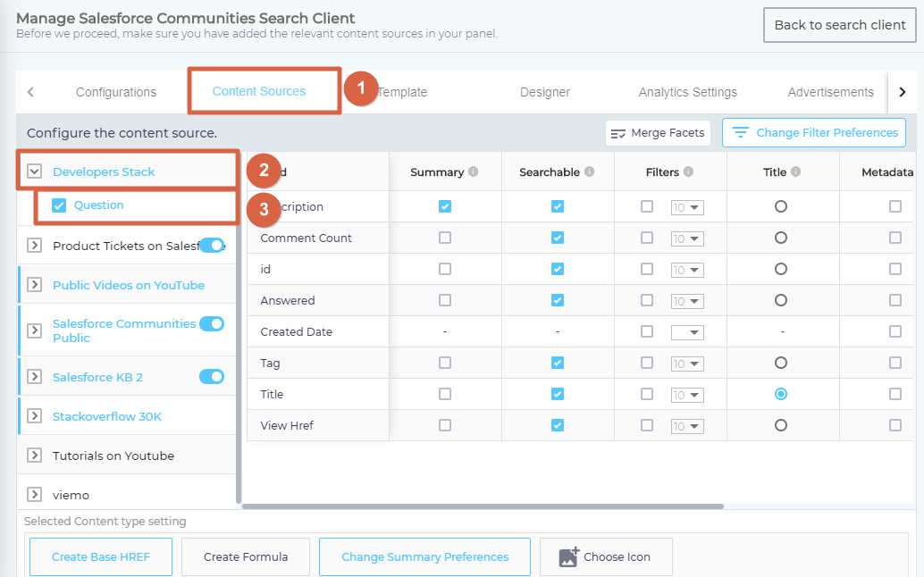Go Back to search client
The width and height of the screenshot is (924, 577).
point(840,25)
